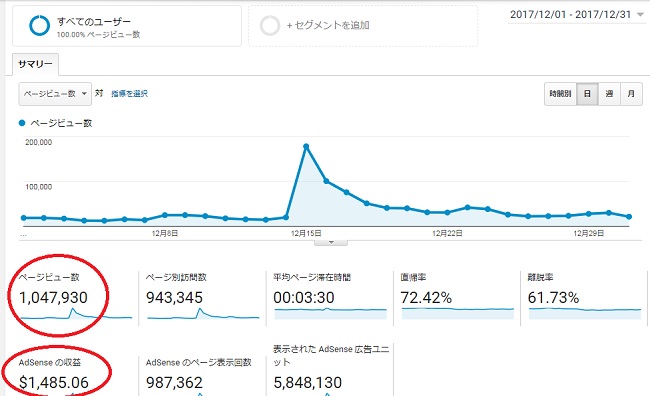
Task: Click the 指標を選択 link
Action: point(129,94)
